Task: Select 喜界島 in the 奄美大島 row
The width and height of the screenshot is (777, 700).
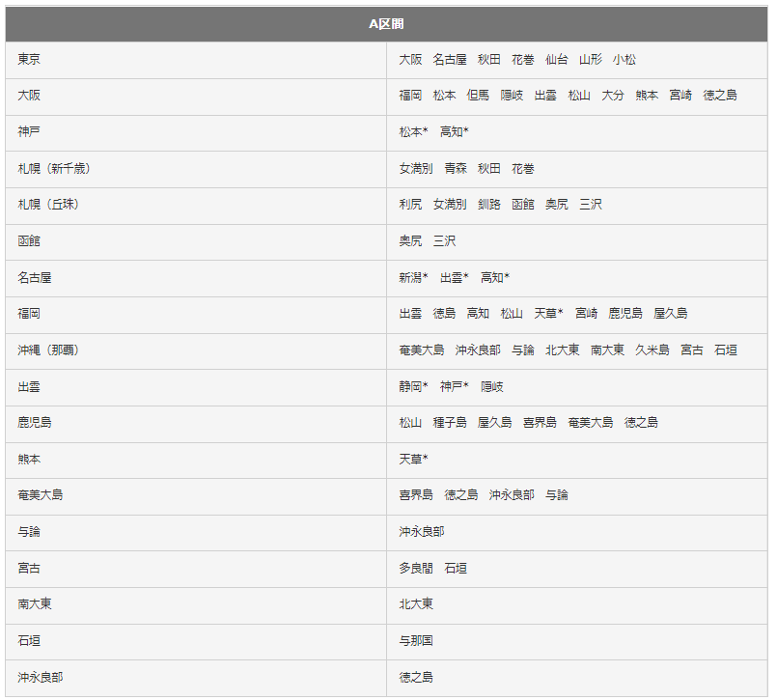Action: click(x=416, y=494)
